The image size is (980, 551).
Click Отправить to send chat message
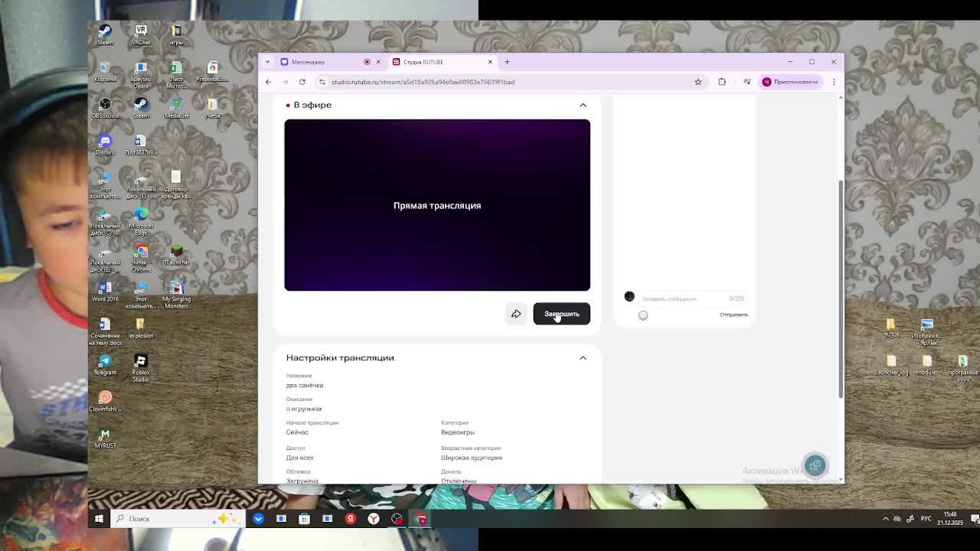(x=733, y=315)
